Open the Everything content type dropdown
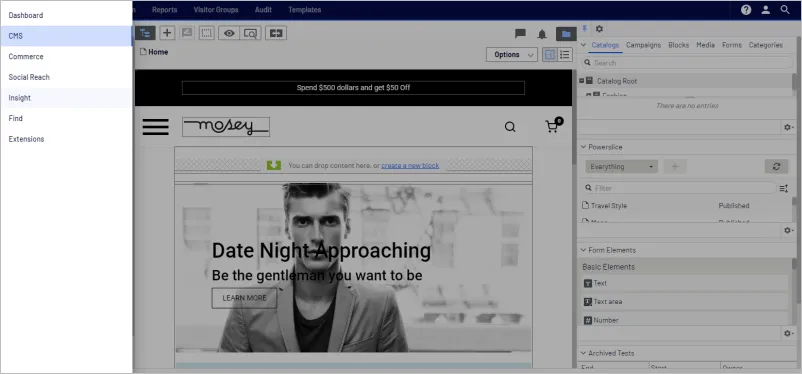 click(621, 166)
